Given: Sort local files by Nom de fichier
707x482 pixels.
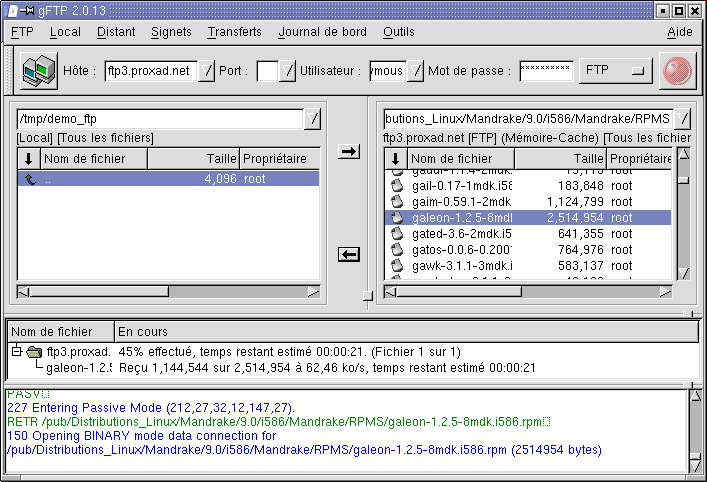Looking at the screenshot, I should (x=94, y=159).
